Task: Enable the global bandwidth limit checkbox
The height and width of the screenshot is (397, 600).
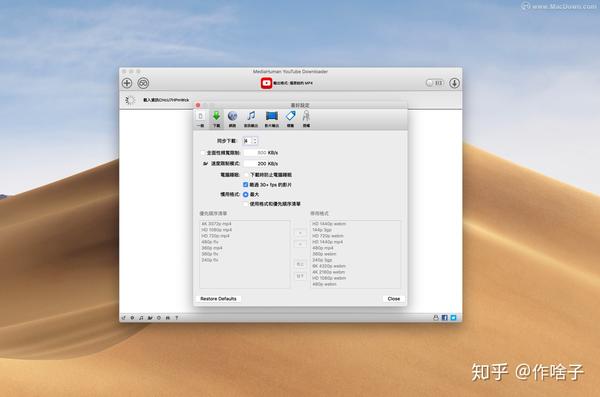Action: click(x=203, y=153)
